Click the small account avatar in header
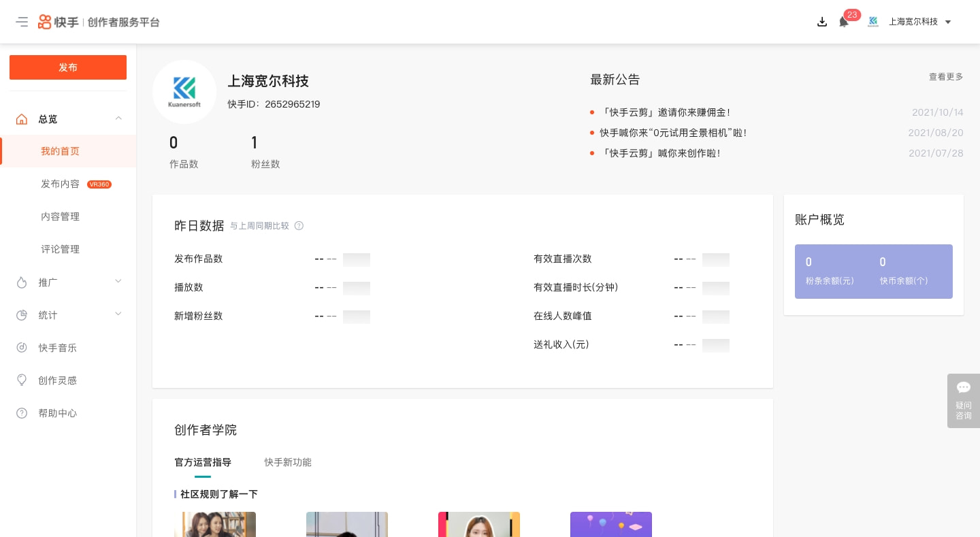Image resolution: width=980 pixels, height=537 pixels. tap(873, 22)
